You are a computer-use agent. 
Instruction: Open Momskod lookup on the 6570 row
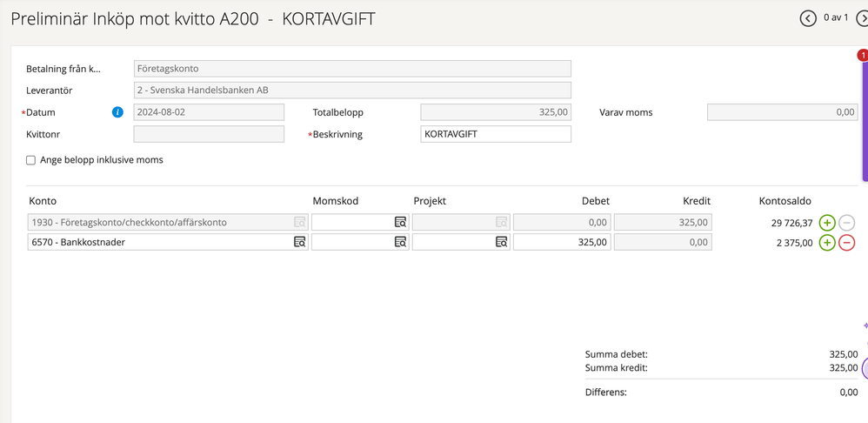click(400, 242)
